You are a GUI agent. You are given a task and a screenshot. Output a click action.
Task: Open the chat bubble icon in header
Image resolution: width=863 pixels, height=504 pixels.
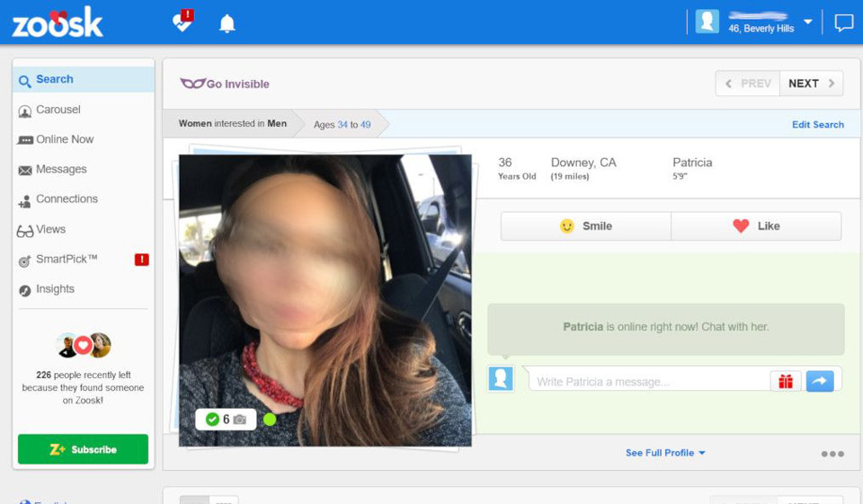click(x=843, y=23)
